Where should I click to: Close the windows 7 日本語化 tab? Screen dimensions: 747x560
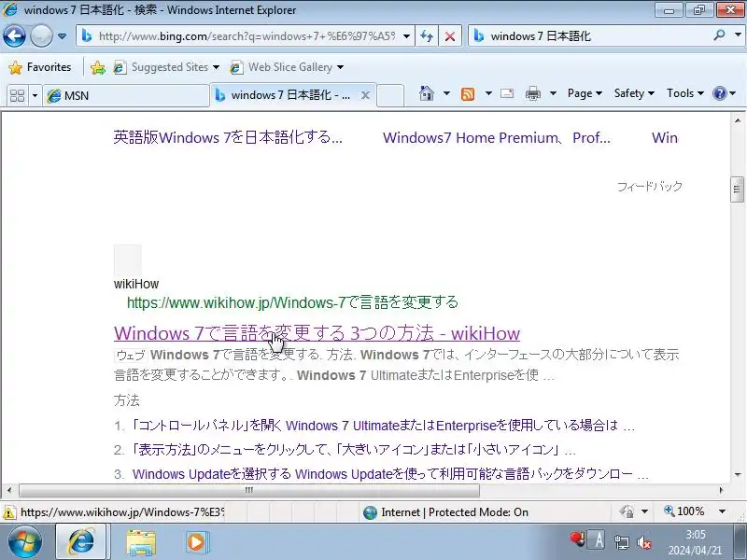(x=365, y=95)
